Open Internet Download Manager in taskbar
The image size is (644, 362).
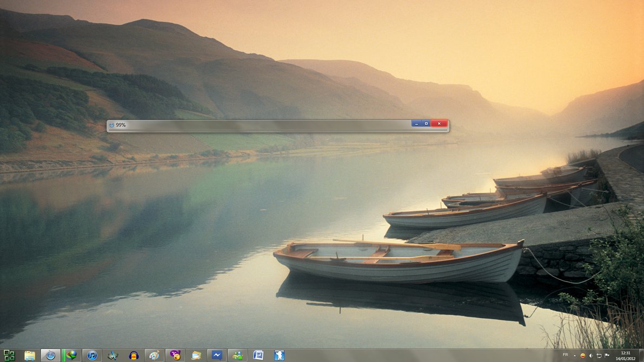[x=71, y=355]
